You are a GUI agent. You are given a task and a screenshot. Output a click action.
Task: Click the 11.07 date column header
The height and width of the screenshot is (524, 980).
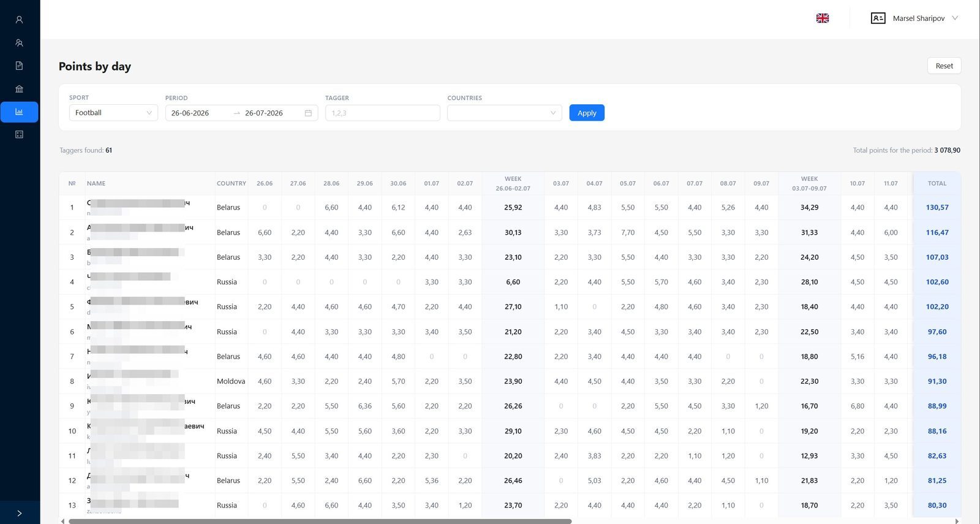pos(891,183)
